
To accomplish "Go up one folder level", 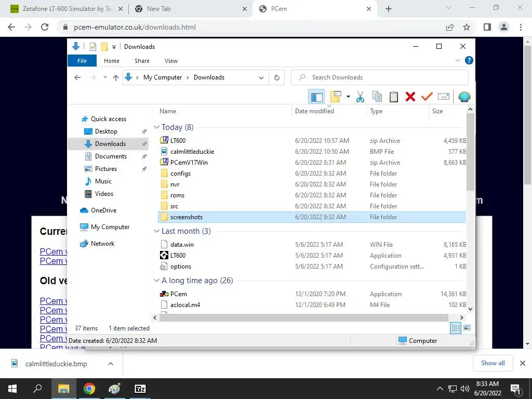I will point(116,78).
